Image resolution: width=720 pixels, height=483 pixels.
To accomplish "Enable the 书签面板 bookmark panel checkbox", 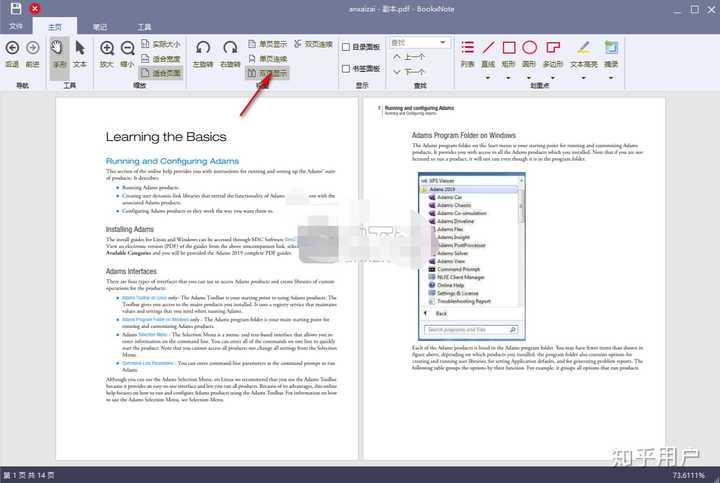I will tap(346, 68).
